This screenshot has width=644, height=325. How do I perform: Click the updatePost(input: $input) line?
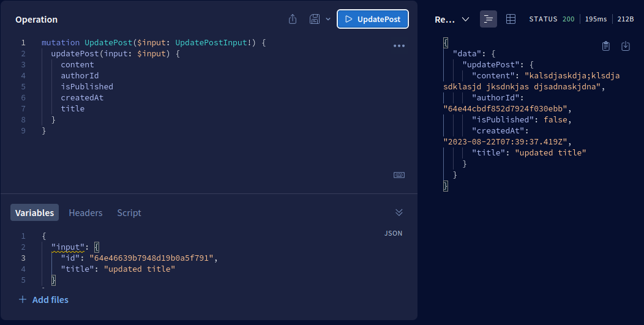click(x=116, y=53)
